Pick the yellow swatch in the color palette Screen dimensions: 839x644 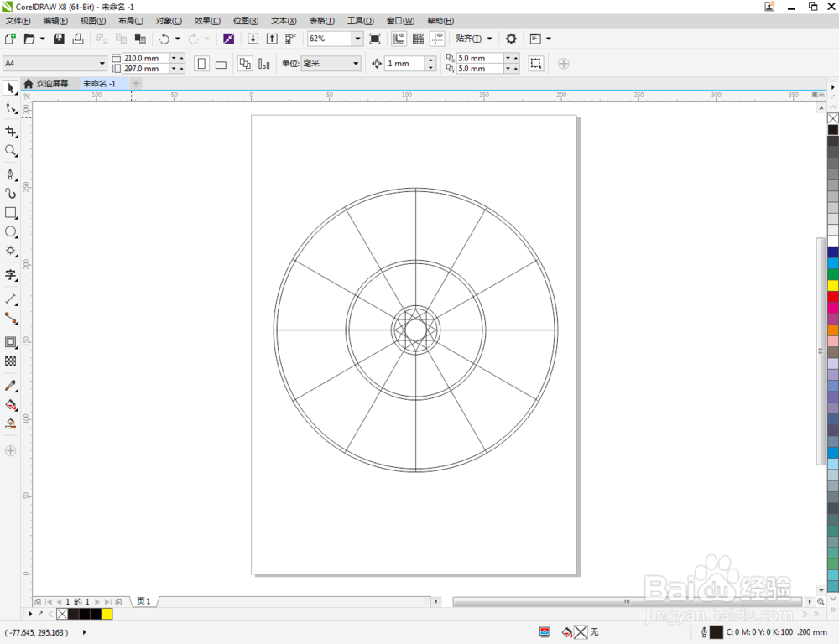(833, 286)
